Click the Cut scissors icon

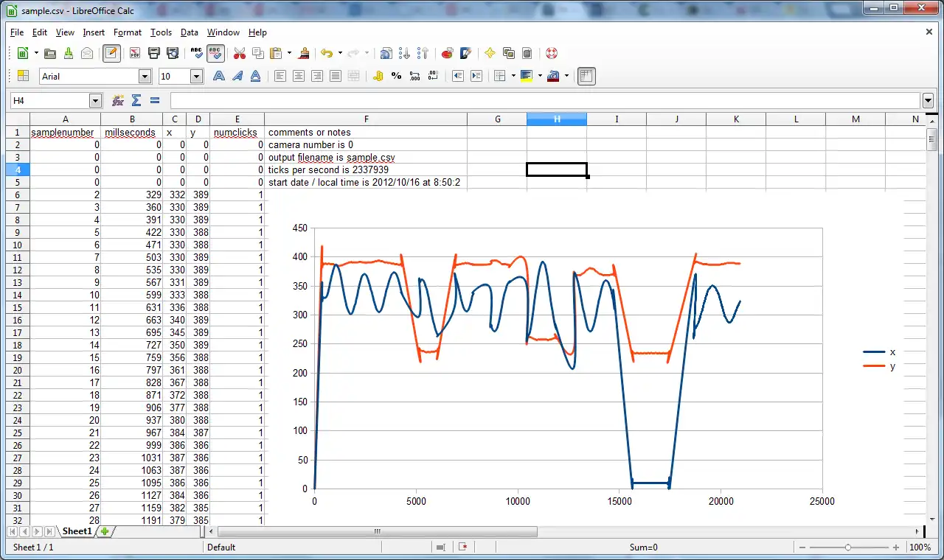click(x=240, y=53)
